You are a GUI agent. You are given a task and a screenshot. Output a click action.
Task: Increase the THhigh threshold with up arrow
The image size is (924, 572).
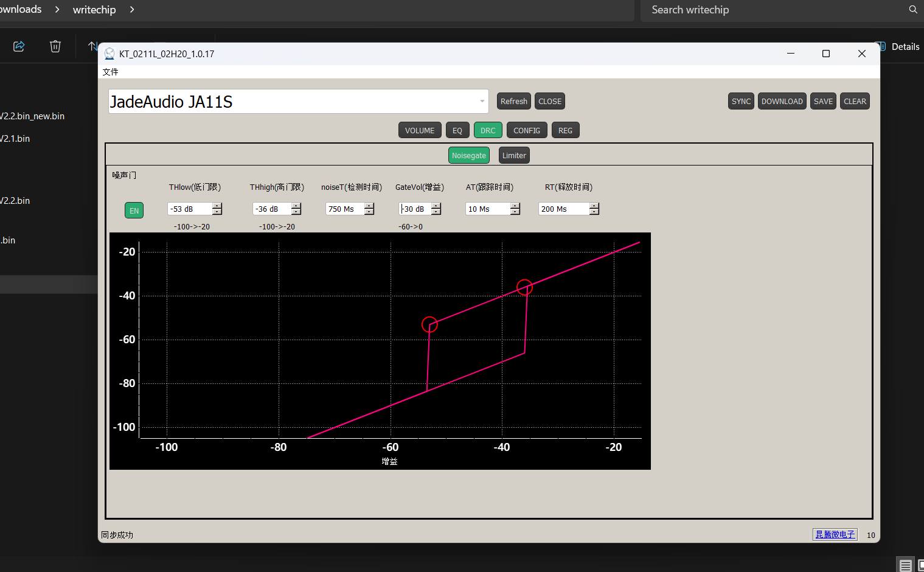click(x=296, y=206)
